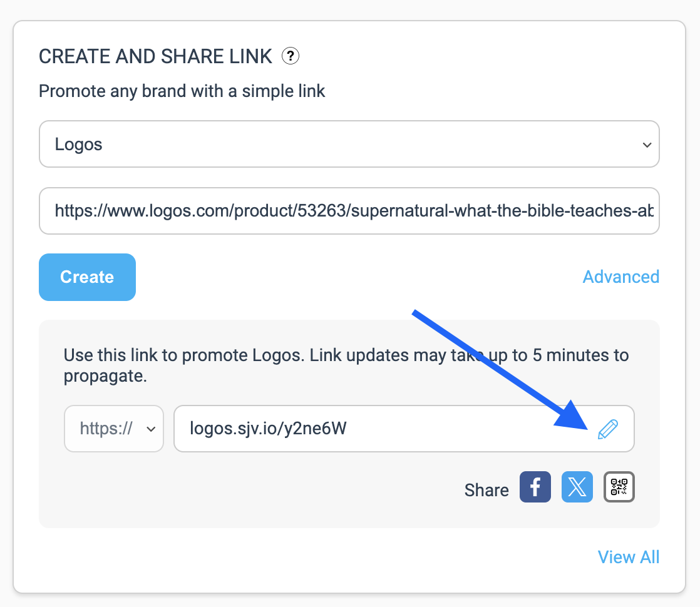Focus the logos.com product URL field
This screenshot has width=700, height=607.
(x=349, y=211)
